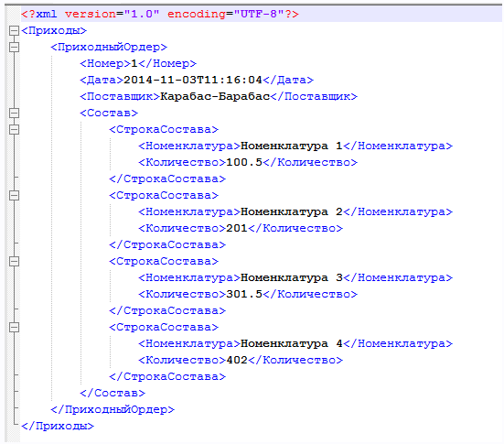Collapse the ПриходныйОрдер fold marker
The width and height of the screenshot is (504, 444).
pyautogui.click(x=14, y=48)
